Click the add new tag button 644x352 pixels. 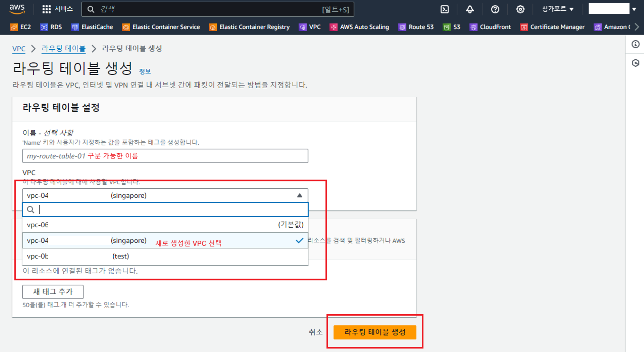53,292
